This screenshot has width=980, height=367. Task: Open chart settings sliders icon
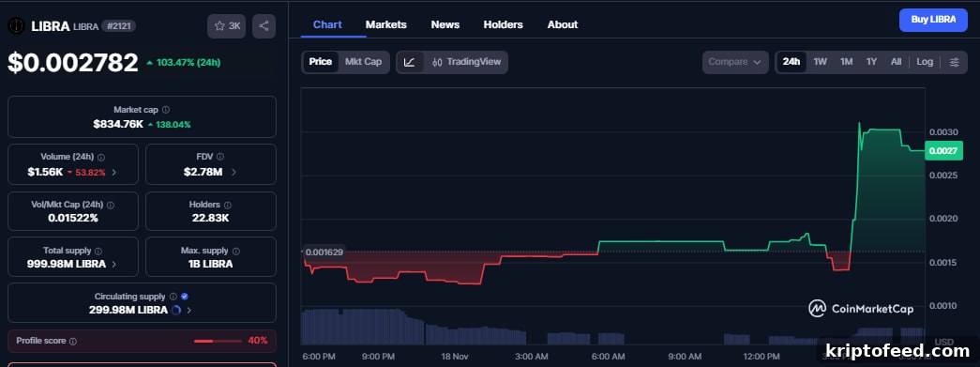click(954, 62)
